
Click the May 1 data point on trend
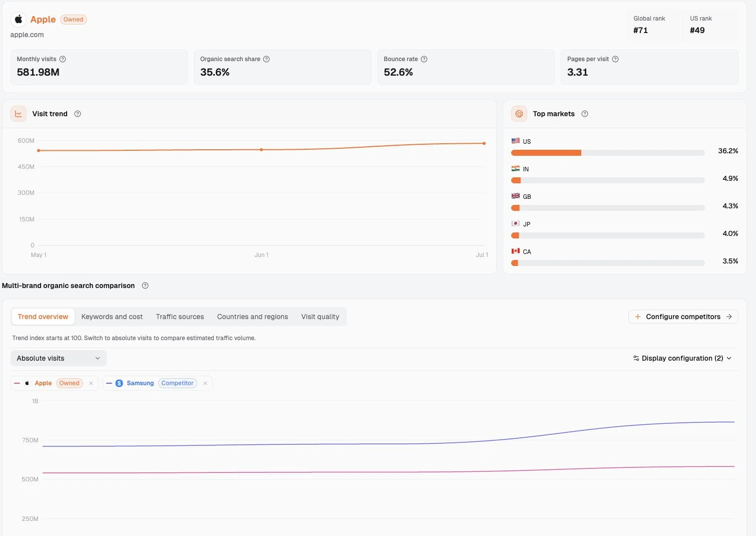click(39, 150)
